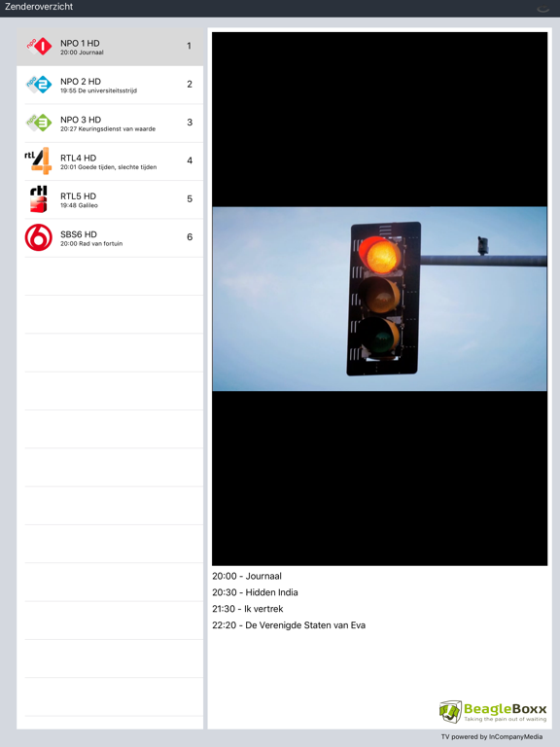
Task: Open the BeagleBoxx logo
Action: (x=492, y=712)
